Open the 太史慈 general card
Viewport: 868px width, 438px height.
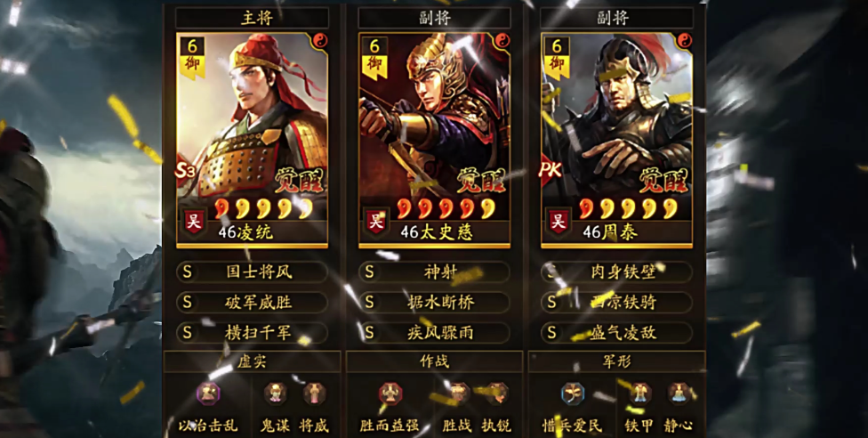point(435,140)
